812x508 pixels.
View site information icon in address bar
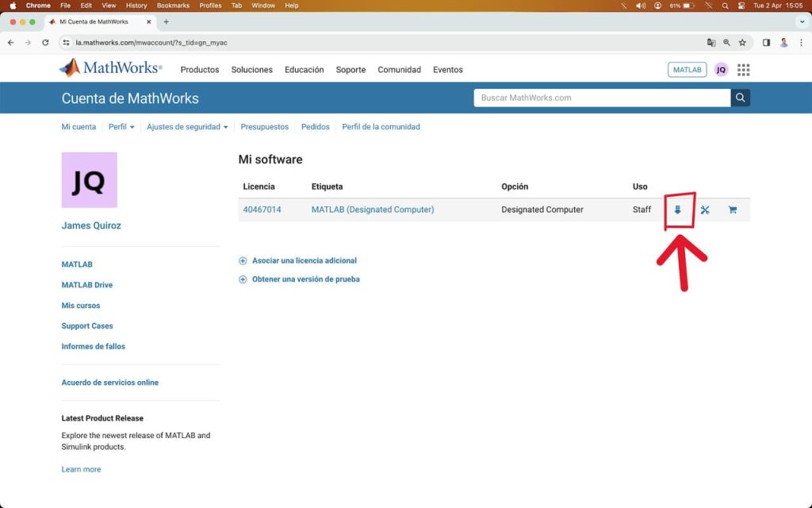tap(67, 43)
